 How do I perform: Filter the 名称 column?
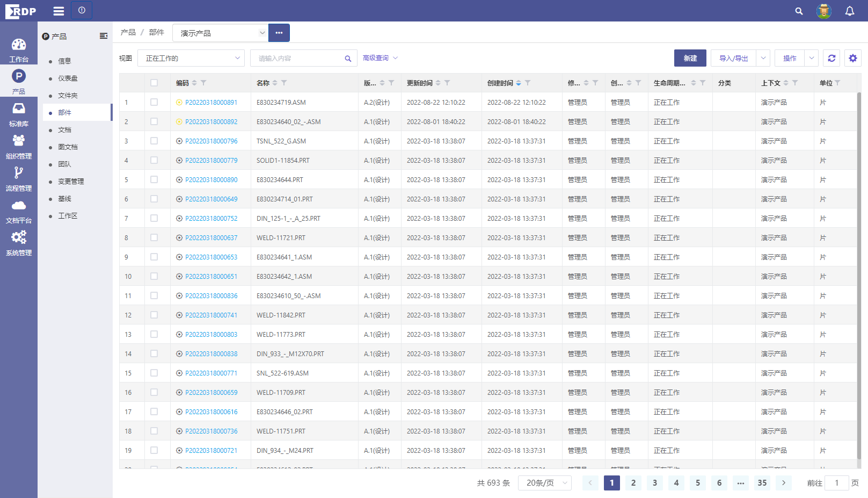tap(284, 83)
